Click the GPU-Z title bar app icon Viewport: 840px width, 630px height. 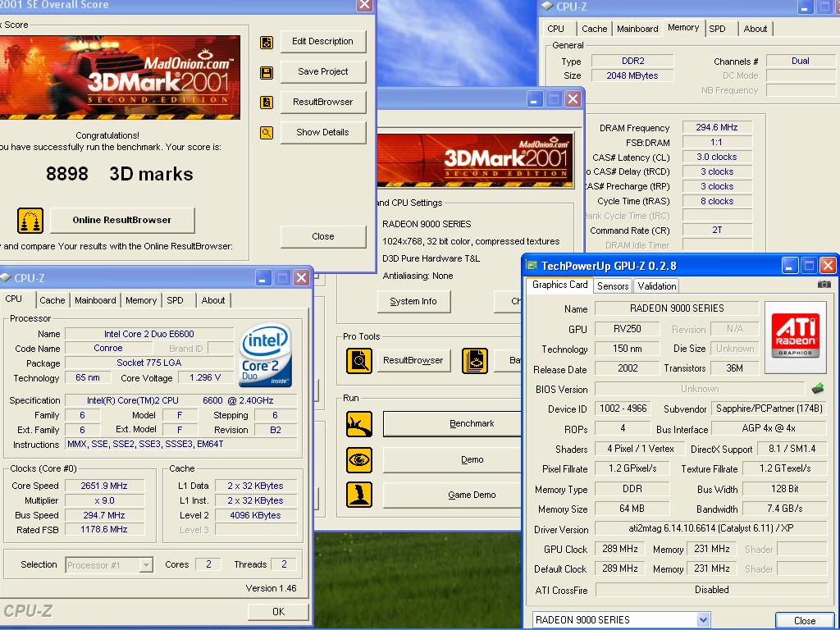pyautogui.click(x=532, y=265)
